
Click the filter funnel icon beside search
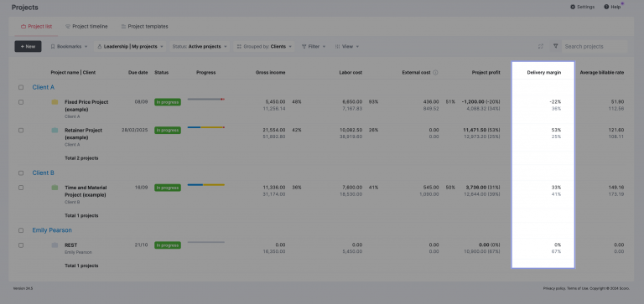[x=556, y=46]
